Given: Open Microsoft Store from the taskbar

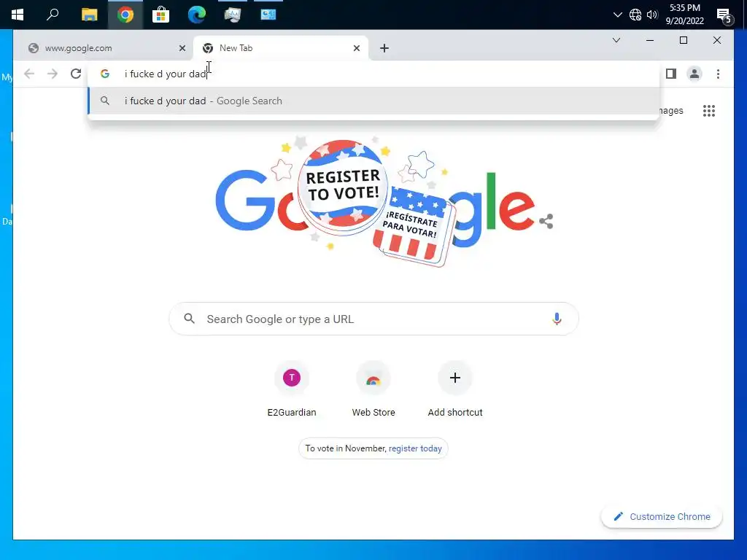Looking at the screenshot, I should pos(161,15).
